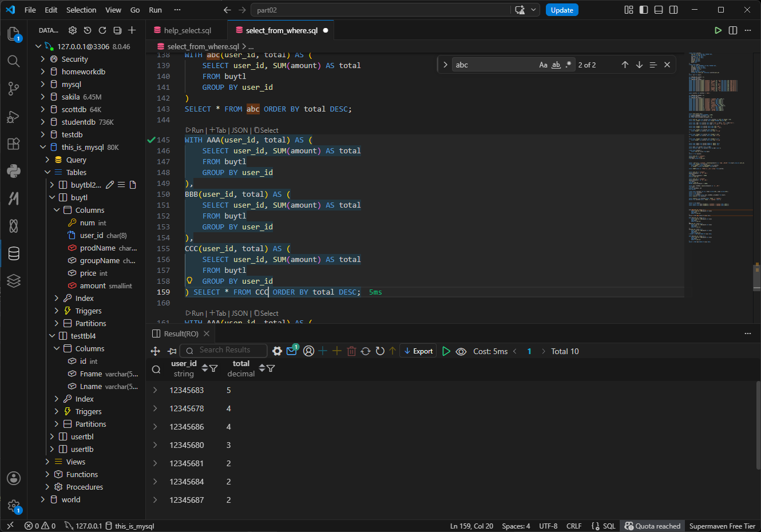This screenshot has width=761, height=532.
Task: Open the Extensions view
Action: tap(14, 144)
